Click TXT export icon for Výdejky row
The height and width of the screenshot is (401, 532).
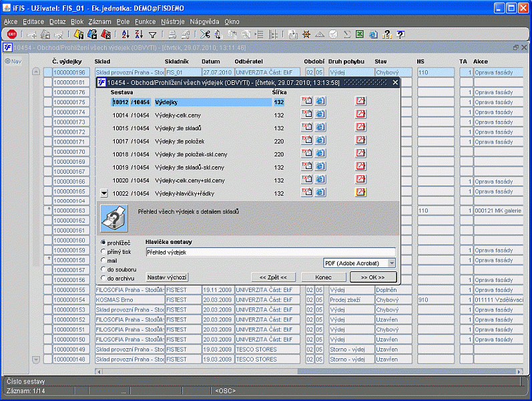[x=306, y=101]
